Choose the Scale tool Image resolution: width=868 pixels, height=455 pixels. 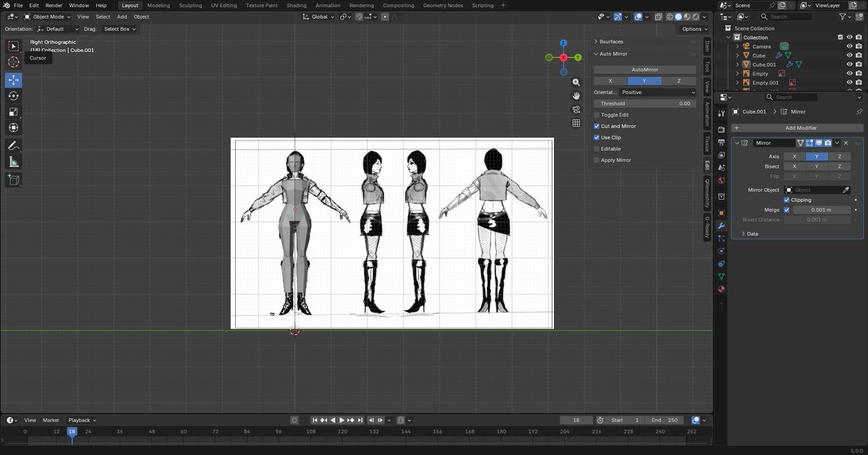[14, 111]
